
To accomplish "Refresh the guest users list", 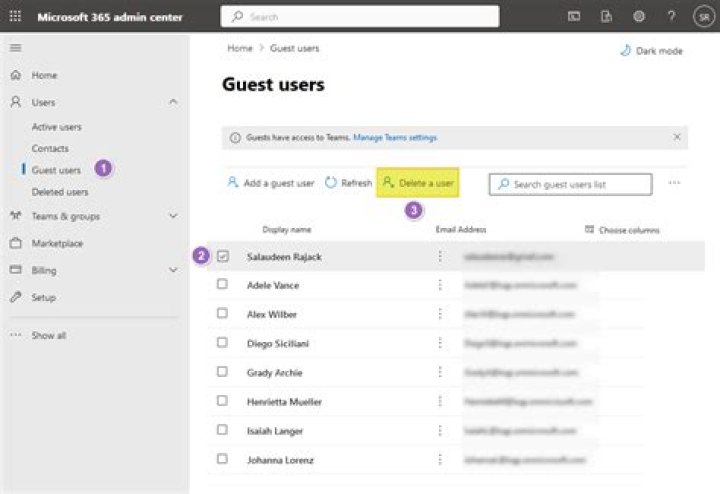I will (349, 183).
